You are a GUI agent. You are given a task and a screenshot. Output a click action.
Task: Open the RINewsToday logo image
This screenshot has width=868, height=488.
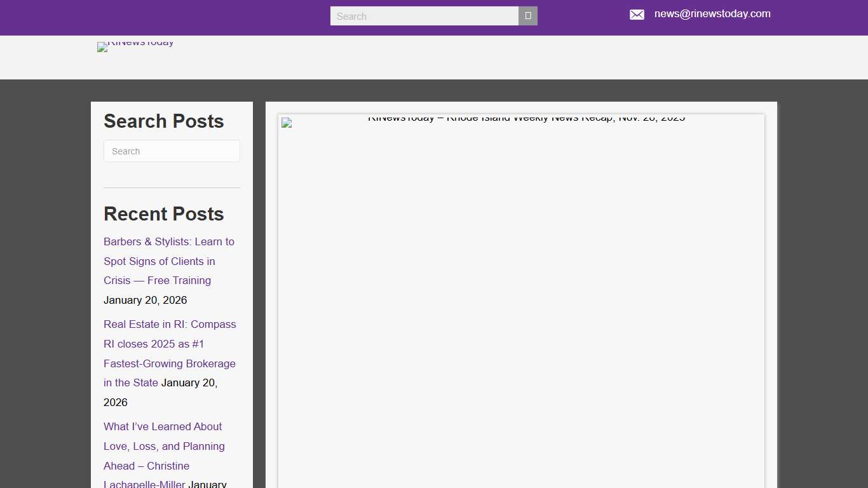coord(135,45)
